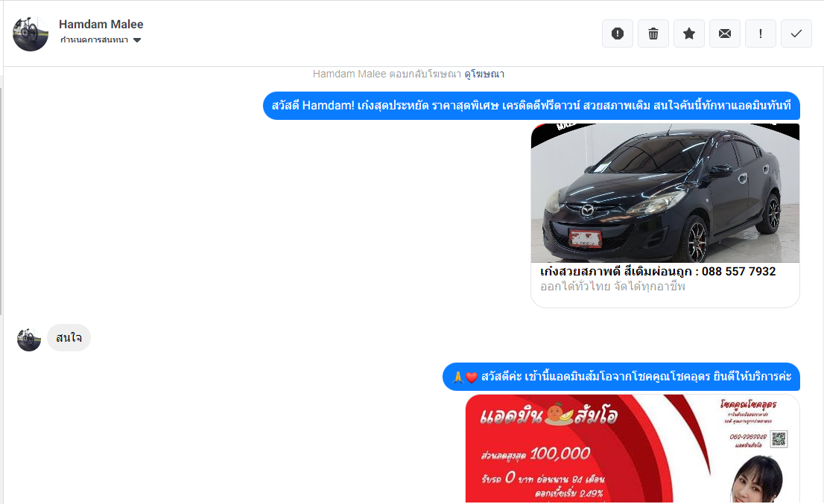824x504 pixels.
Task: Click the สนใจ message bubble
Action: [x=69, y=337]
